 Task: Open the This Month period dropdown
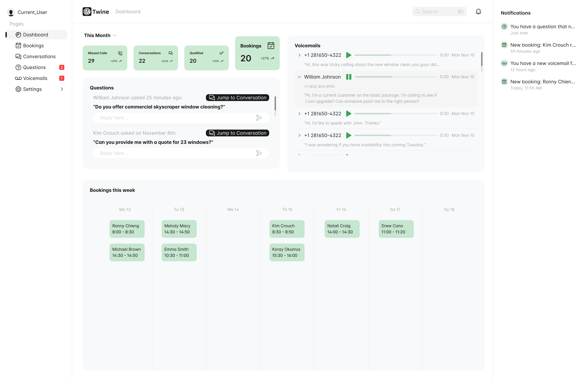100,36
